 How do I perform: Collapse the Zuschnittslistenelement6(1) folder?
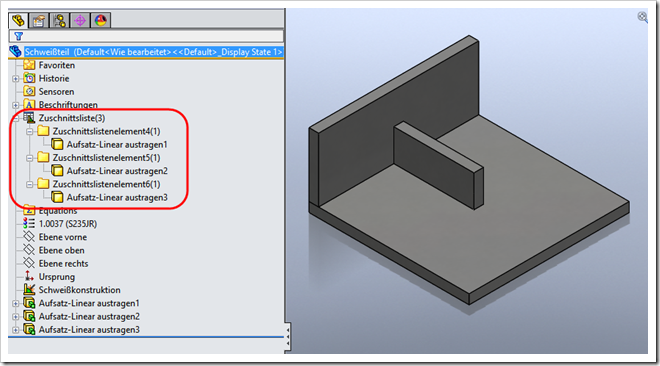point(29,184)
